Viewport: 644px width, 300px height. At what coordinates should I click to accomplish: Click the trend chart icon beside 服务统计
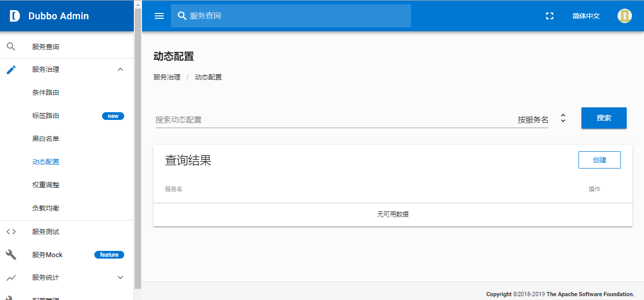pos(11,278)
